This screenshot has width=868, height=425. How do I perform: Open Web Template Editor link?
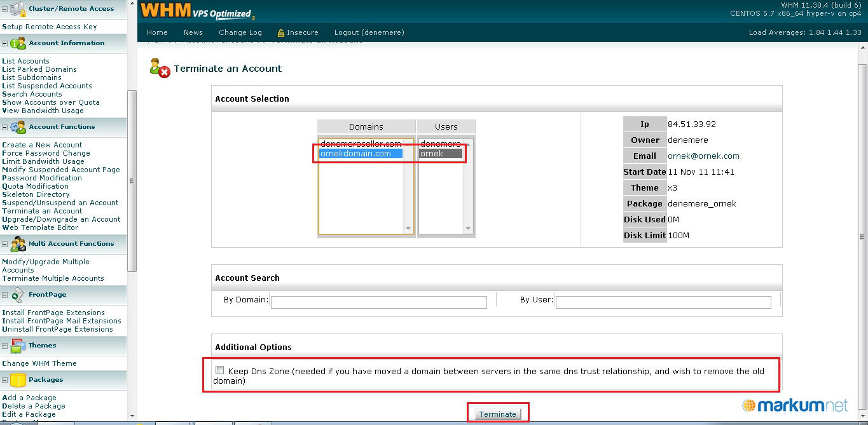coord(40,227)
